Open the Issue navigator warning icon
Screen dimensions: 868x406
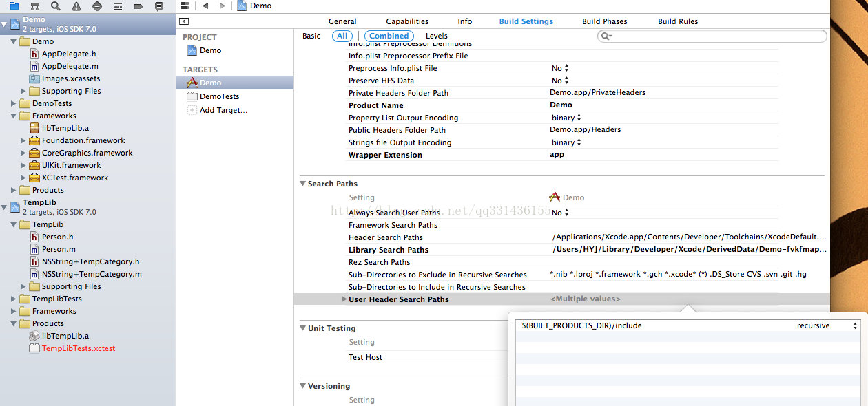(x=76, y=6)
